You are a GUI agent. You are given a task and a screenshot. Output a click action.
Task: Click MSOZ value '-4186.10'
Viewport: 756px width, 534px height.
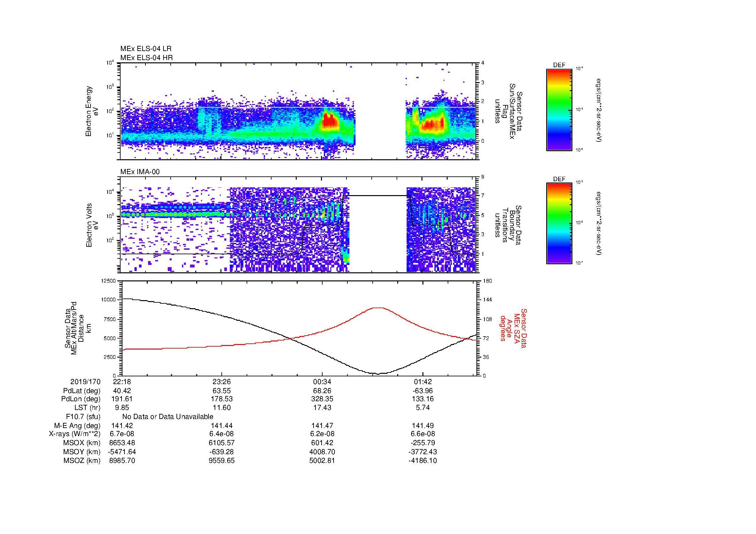click(423, 461)
